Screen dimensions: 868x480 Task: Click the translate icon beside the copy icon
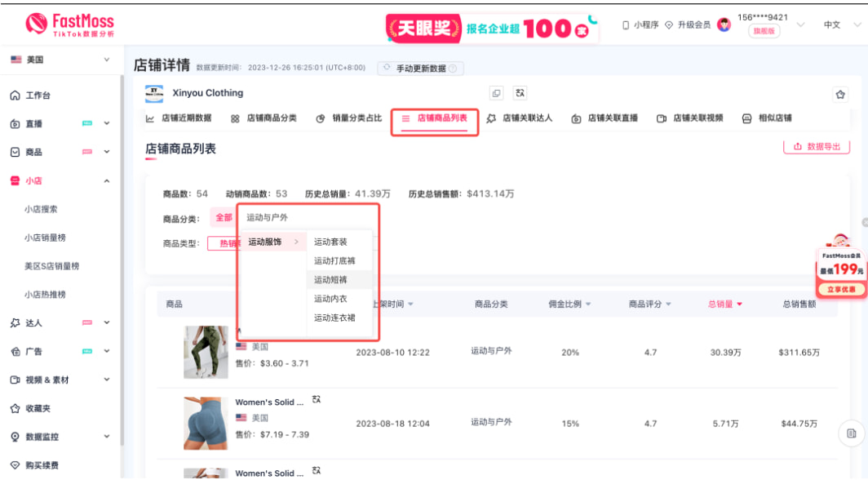click(520, 93)
